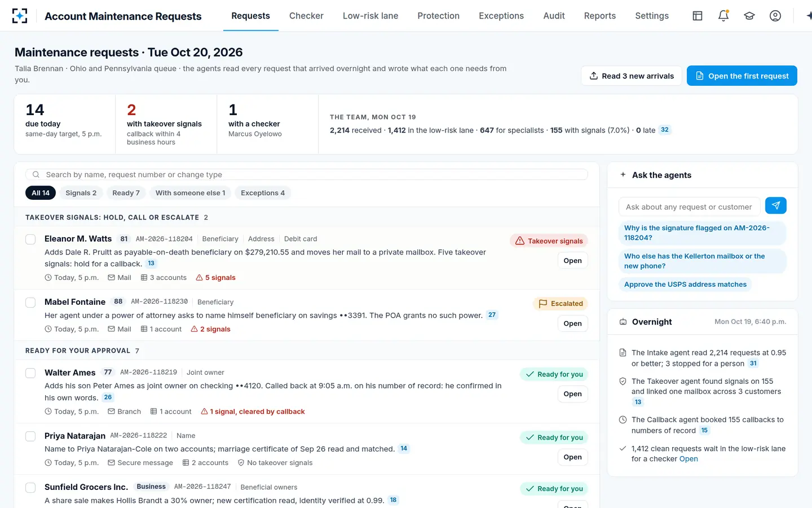Image resolution: width=812 pixels, height=508 pixels.
Task: Go to the Protection tab
Action: [438, 16]
